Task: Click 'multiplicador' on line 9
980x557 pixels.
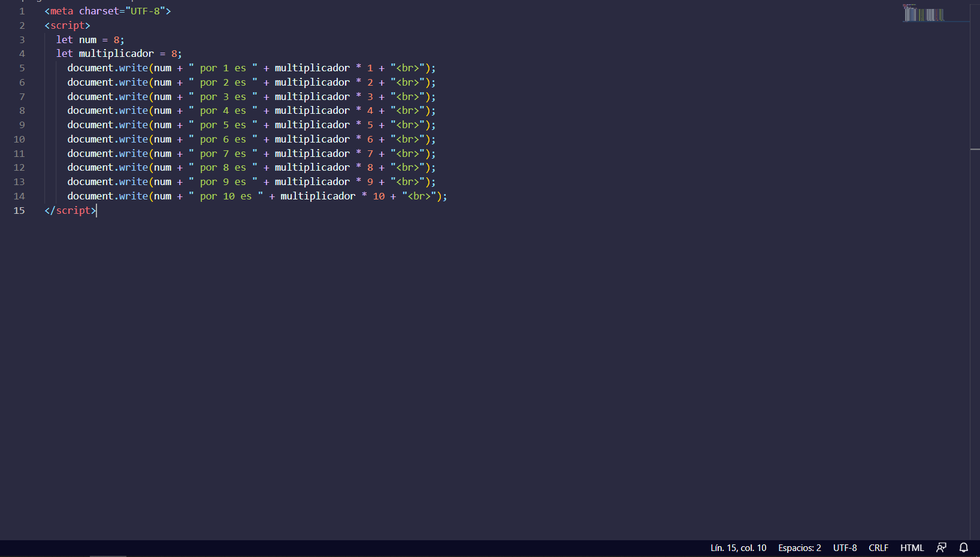Action: [x=312, y=125]
